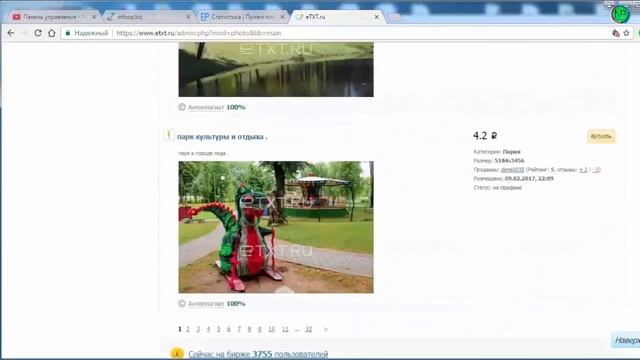Click the date 09.02.2017, 22:09 text

pos(529,178)
